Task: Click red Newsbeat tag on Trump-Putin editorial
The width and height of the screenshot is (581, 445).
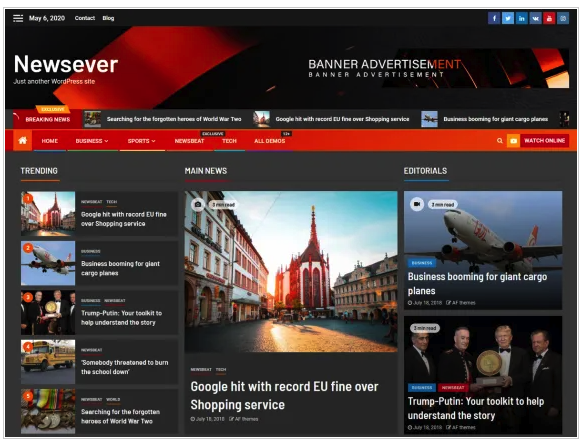Action: pyautogui.click(x=453, y=388)
